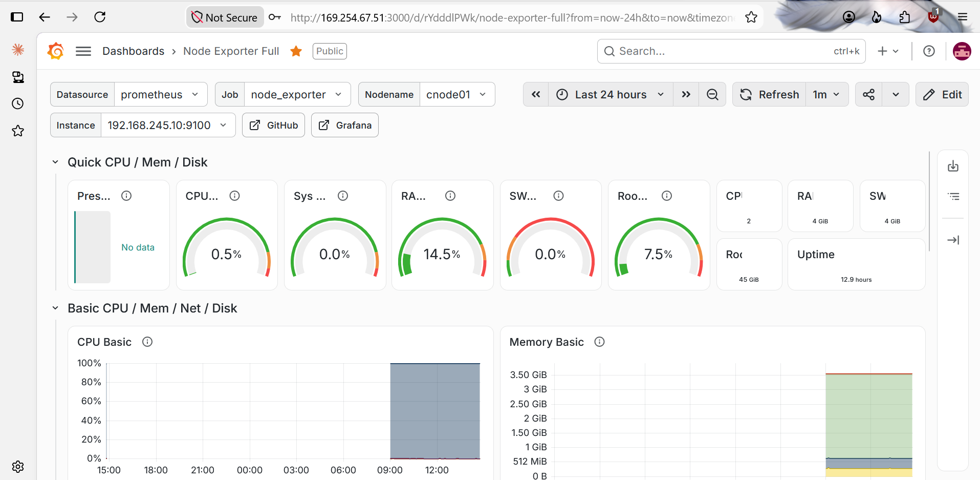Click the outline list icon in right sidebar
This screenshot has width=980, height=480.
(x=953, y=196)
